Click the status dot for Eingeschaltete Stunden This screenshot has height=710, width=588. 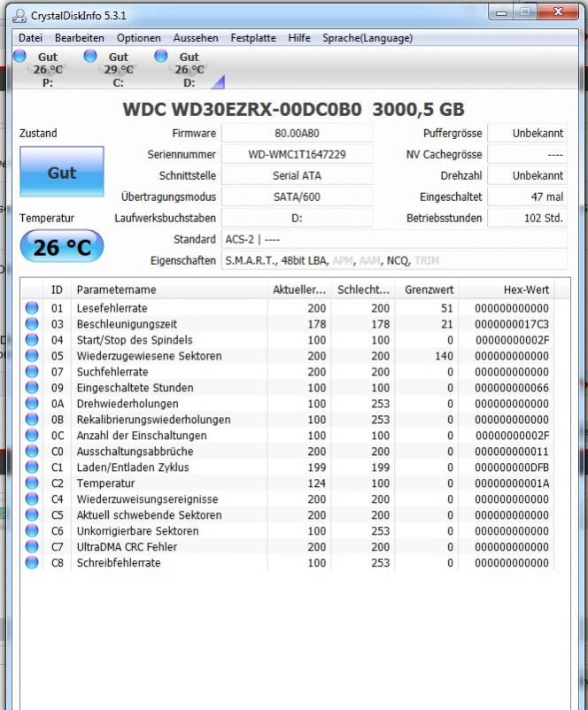(32, 388)
